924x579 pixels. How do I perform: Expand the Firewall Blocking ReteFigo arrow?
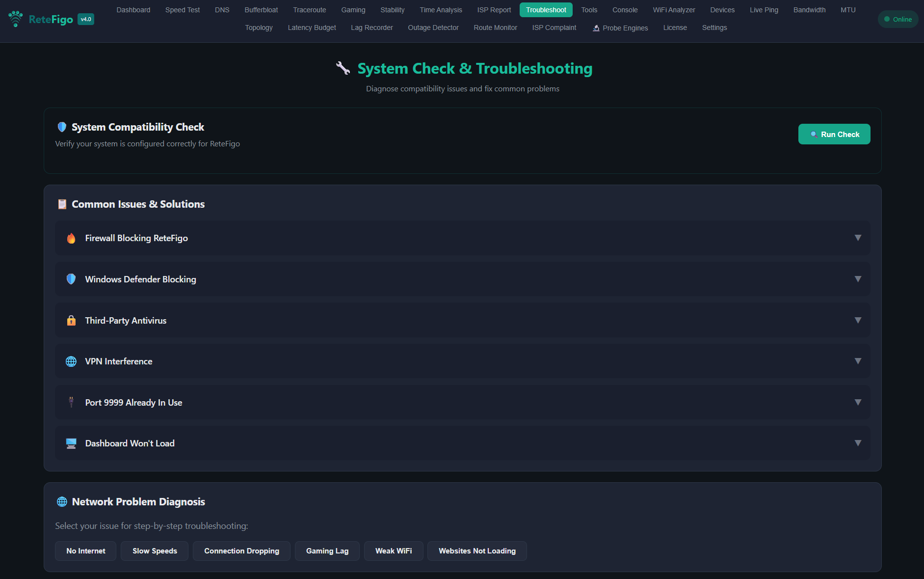pyautogui.click(x=858, y=238)
